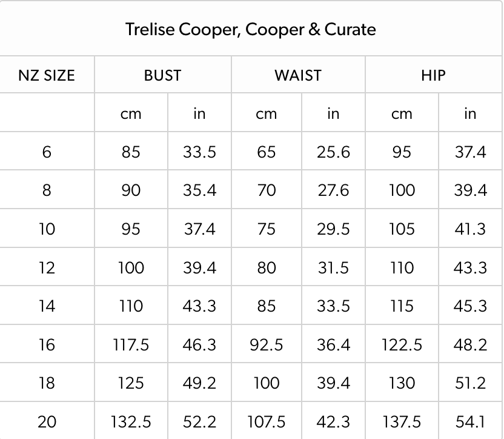Select the size 8 row label
Screen dimensions: 504x439
click(x=47, y=190)
